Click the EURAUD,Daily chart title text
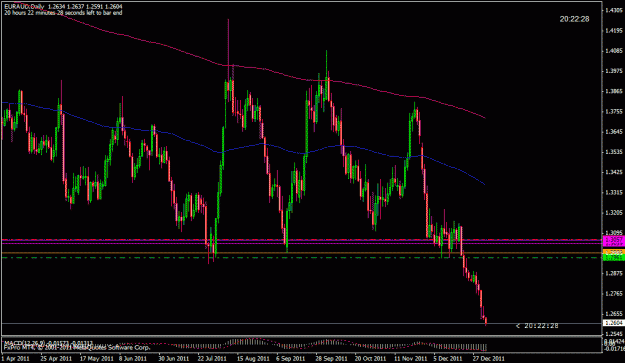625x363 pixels. (24, 7)
